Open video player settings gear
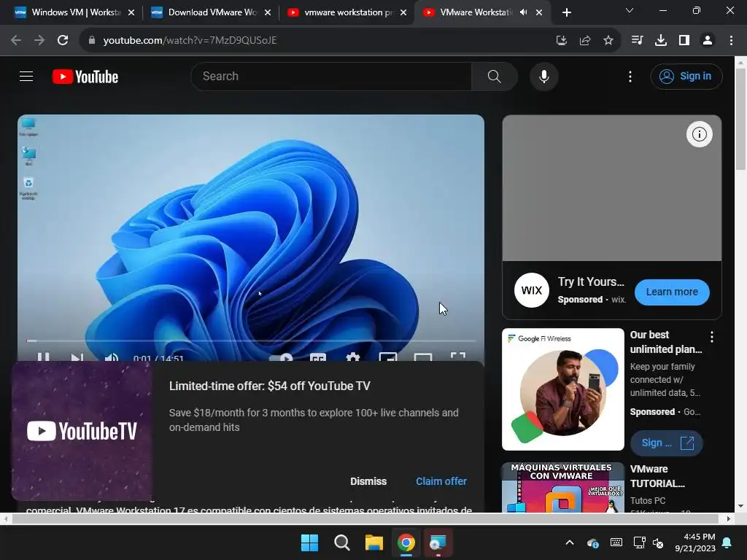Screen dimensions: 747x560 click(352, 357)
